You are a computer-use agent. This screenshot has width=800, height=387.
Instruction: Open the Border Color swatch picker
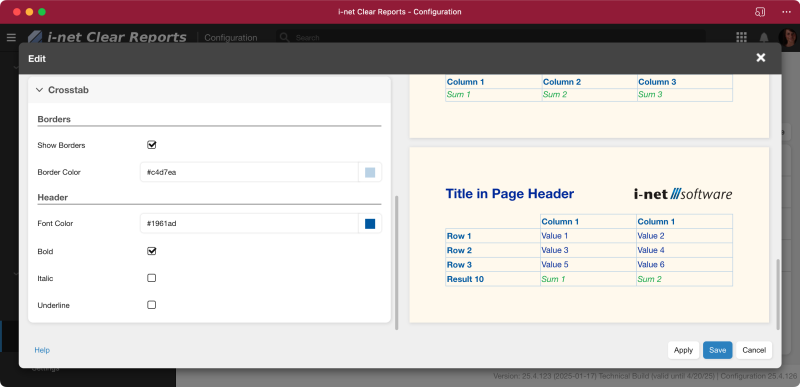370,172
